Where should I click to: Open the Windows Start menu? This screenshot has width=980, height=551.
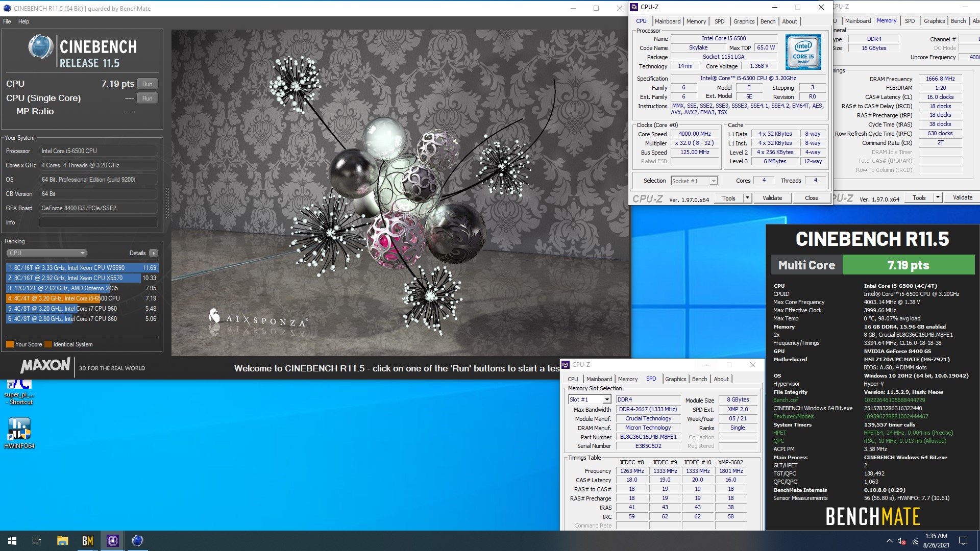tap(12, 541)
